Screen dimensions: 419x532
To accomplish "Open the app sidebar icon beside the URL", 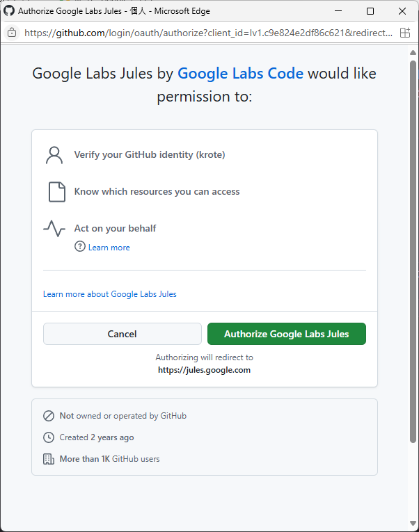I will coord(405,33).
